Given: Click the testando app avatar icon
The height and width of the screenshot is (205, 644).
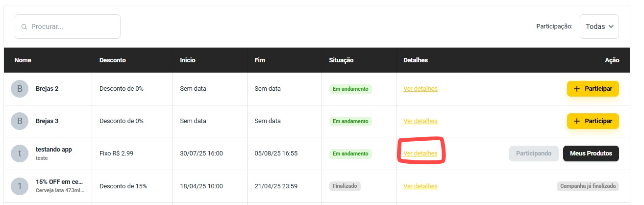Looking at the screenshot, I should 20,154.
